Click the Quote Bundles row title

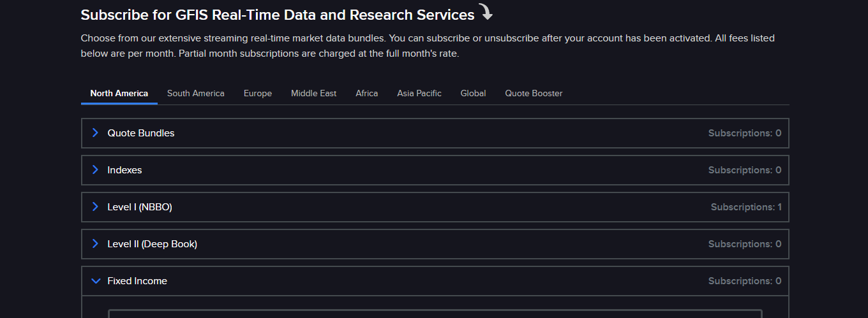(141, 133)
